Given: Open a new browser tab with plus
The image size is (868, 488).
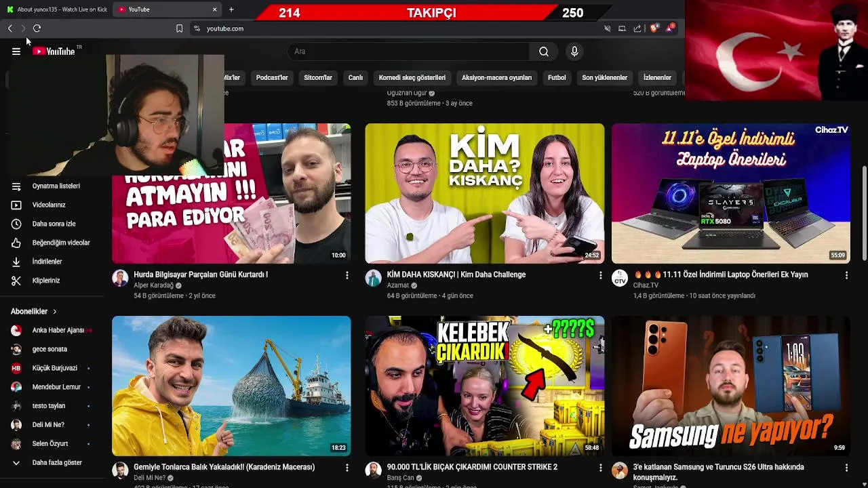Looking at the screenshot, I should coord(231,9).
